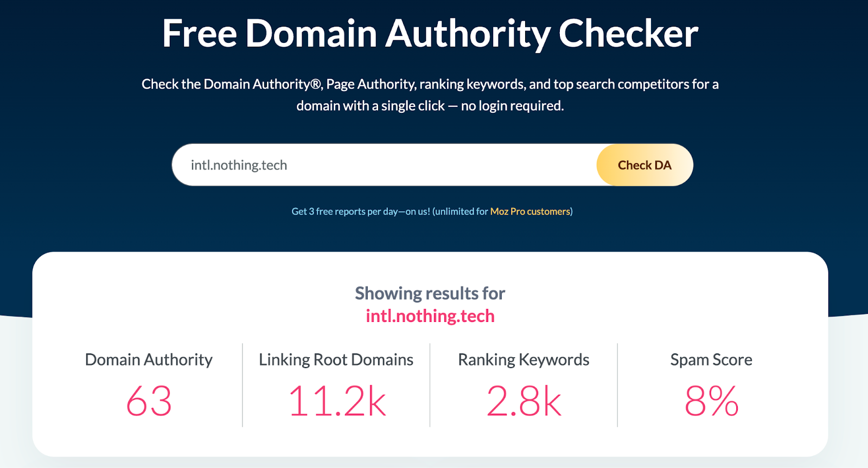868x468 pixels.
Task: Click the "Showing results for" heading
Action: (430, 293)
